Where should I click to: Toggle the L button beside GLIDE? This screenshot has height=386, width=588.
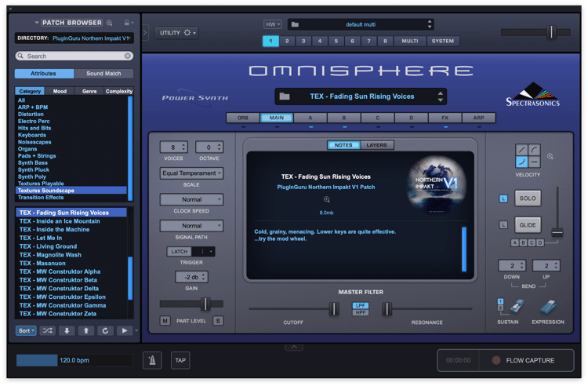[x=503, y=225]
